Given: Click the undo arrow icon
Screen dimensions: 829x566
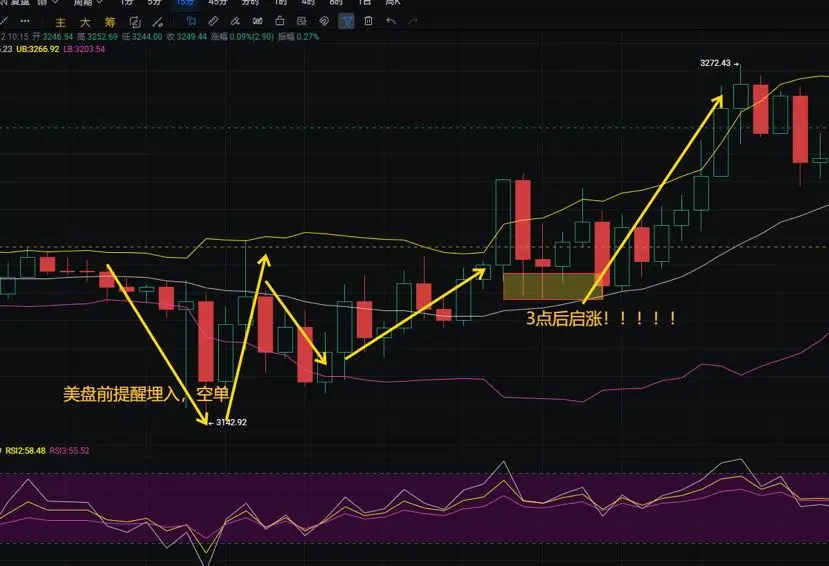Looking at the screenshot, I should click(x=391, y=21).
